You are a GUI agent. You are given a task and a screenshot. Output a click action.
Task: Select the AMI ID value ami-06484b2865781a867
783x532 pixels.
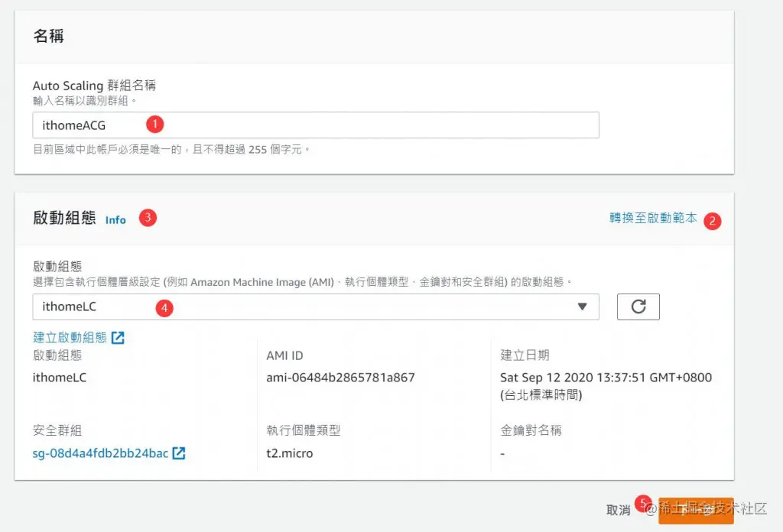tap(340, 378)
